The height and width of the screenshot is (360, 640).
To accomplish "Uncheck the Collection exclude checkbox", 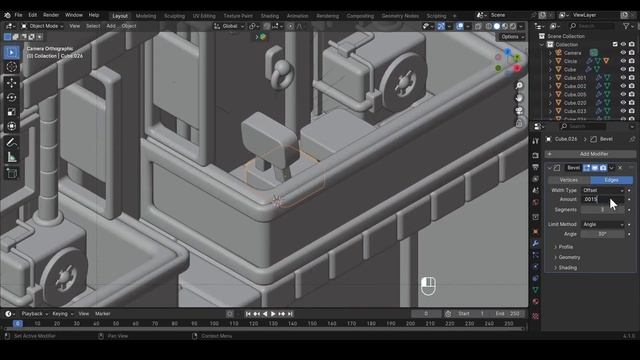I will pyautogui.click(x=615, y=44).
